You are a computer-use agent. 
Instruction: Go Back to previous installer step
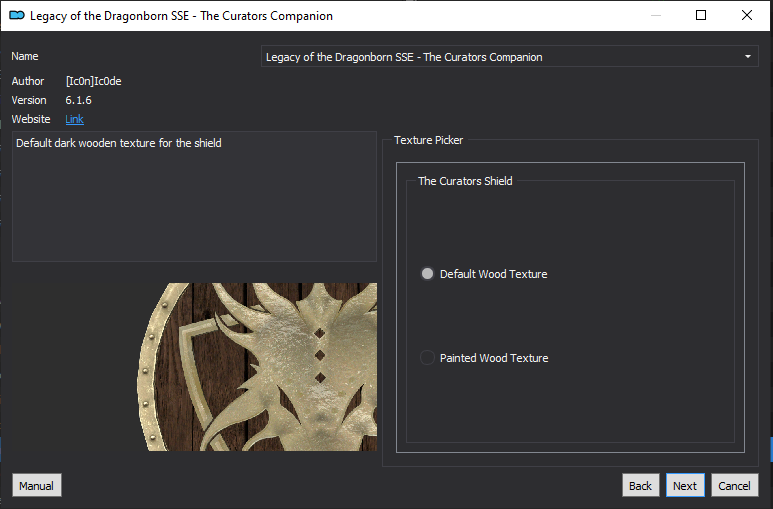coord(640,486)
